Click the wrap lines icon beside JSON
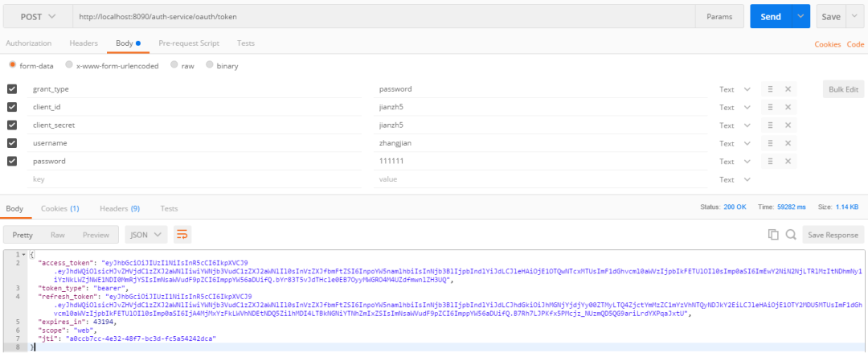868x353 pixels. coord(182,235)
